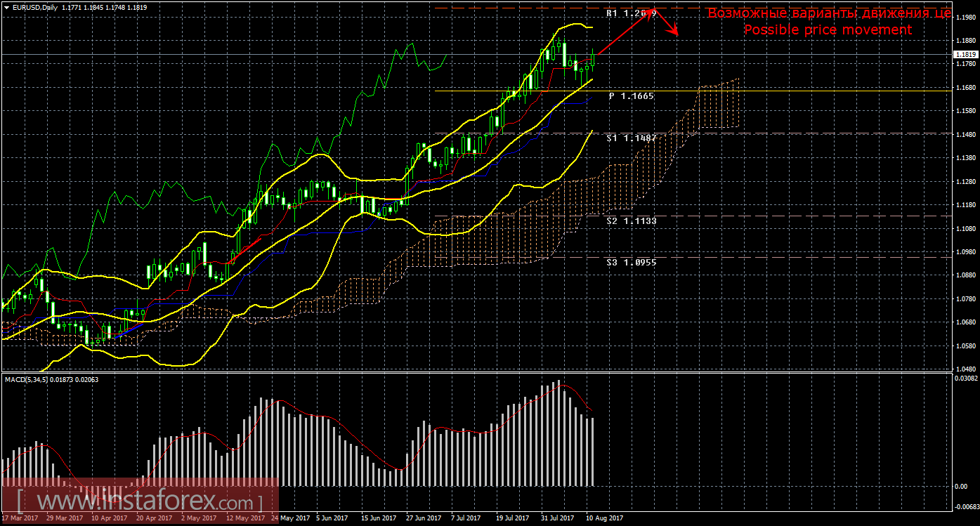Click the 7 Jul 2017 date label
This screenshot has width=980, height=526.
(466, 518)
